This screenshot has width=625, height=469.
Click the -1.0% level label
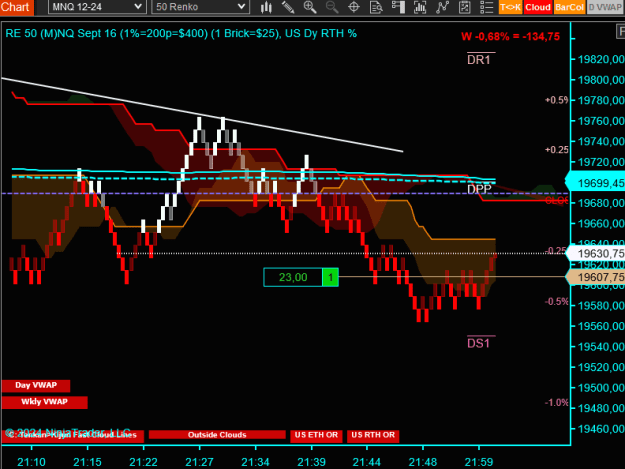point(557,402)
